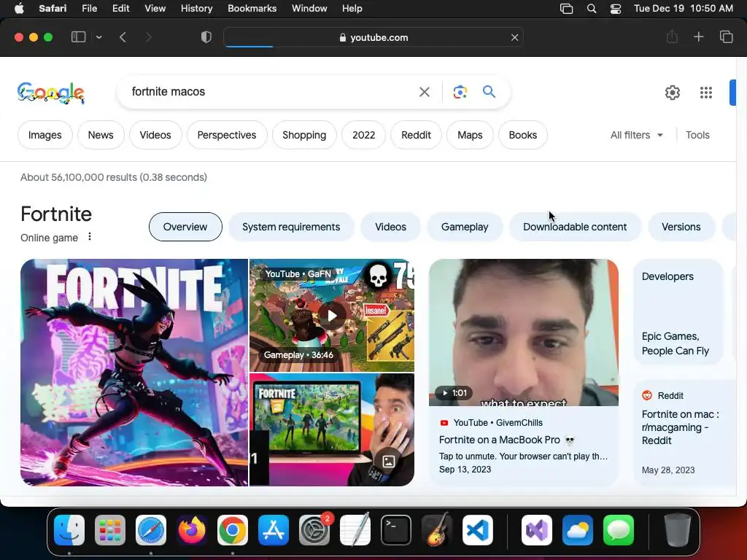This screenshot has width=747, height=560.
Task: Switch to the Maps filter
Action: point(470,135)
